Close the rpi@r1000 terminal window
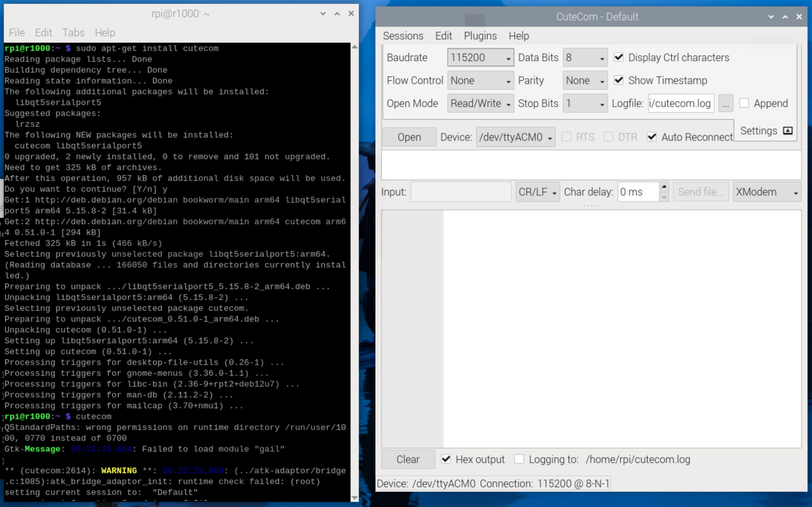 pyautogui.click(x=351, y=13)
